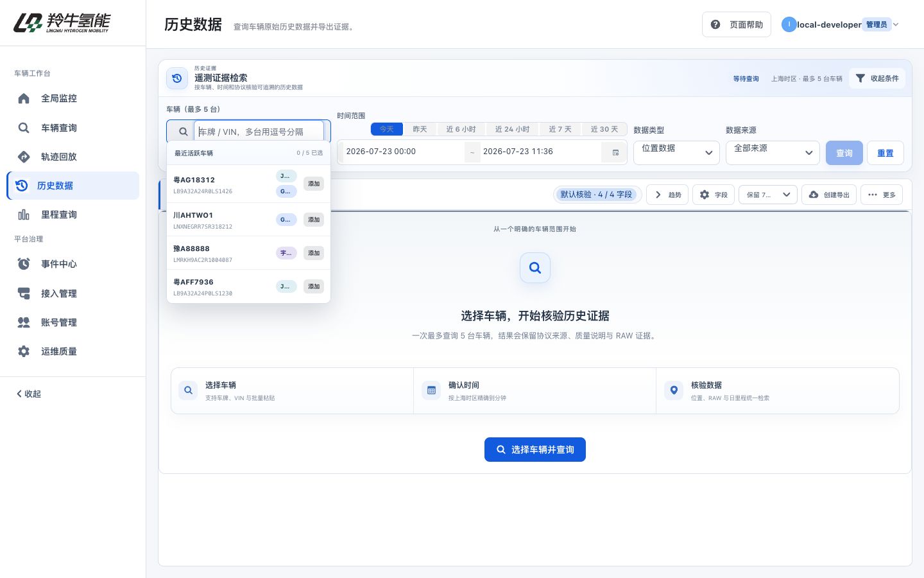Click the 里程查询 bar chart icon
The image size is (924, 578).
pos(24,215)
